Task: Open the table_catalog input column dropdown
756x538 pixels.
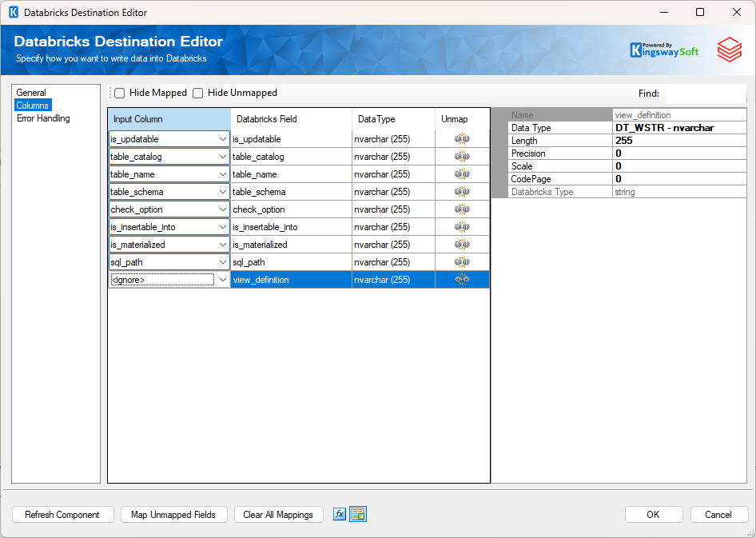Action: [222, 157]
